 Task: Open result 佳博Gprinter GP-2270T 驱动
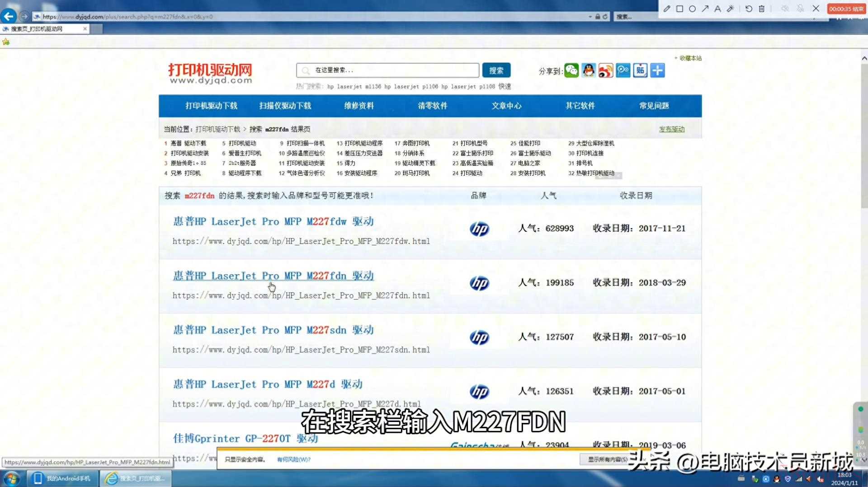(245, 438)
